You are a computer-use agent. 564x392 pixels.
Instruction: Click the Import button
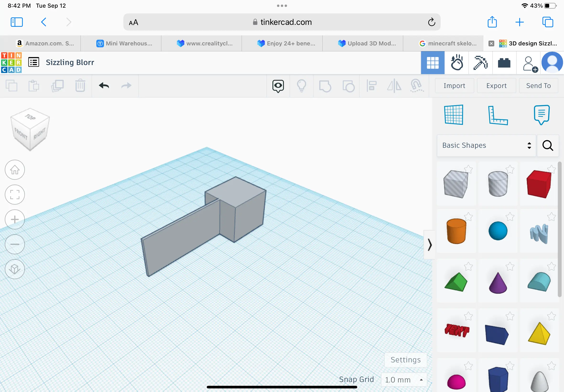click(x=454, y=86)
